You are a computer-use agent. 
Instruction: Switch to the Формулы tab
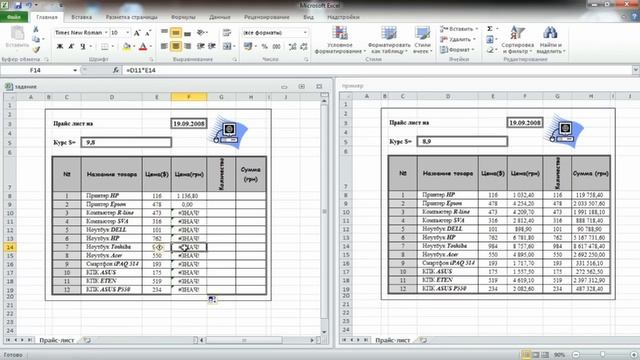(183, 17)
